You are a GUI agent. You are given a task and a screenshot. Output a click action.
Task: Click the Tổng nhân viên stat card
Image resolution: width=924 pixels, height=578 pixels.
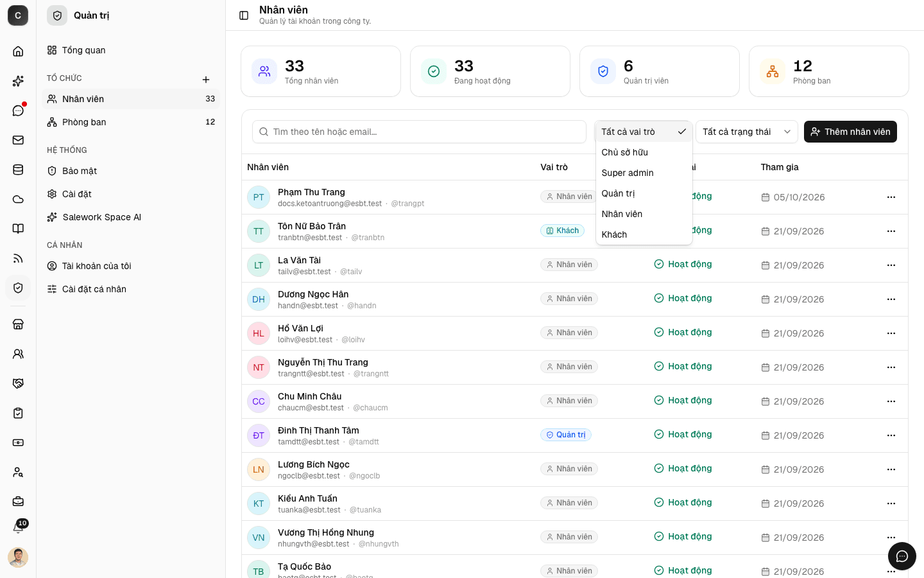pos(321,71)
